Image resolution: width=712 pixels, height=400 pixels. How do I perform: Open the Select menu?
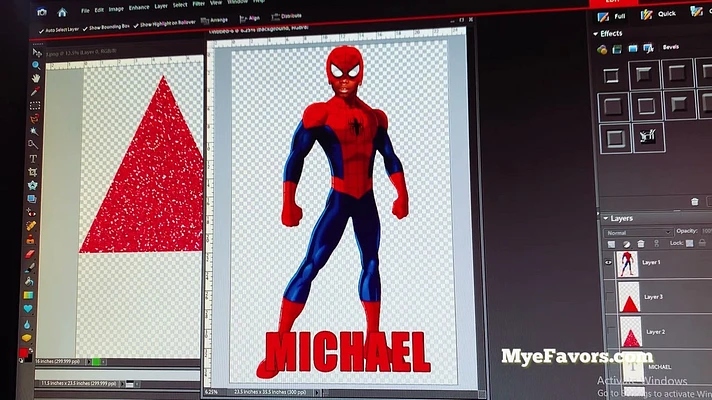click(x=180, y=5)
